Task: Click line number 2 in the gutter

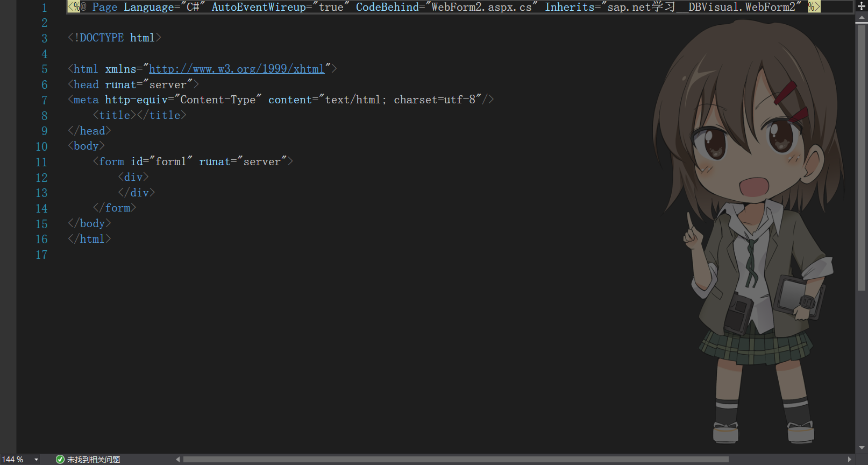Action: [x=45, y=23]
